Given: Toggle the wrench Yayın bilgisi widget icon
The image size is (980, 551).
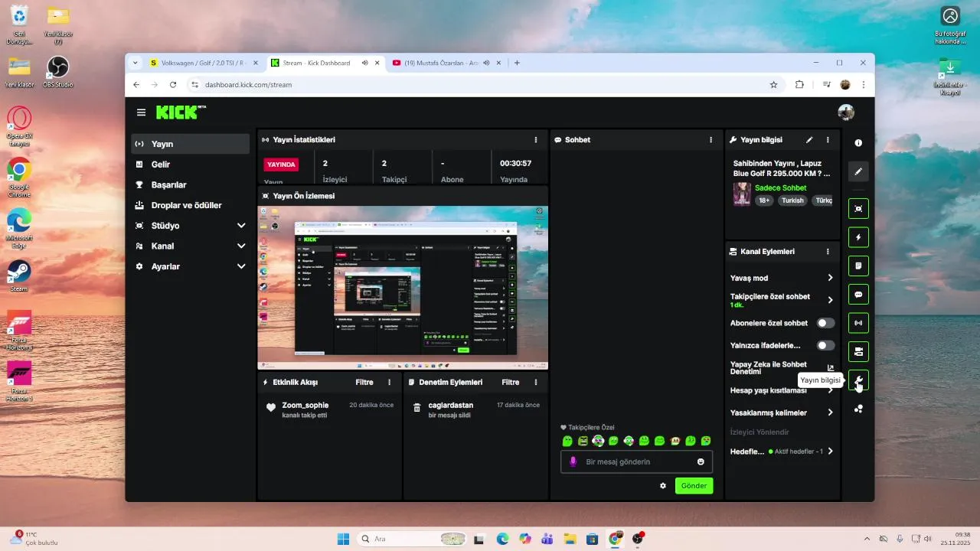Looking at the screenshot, I should [x=858, y=380].
